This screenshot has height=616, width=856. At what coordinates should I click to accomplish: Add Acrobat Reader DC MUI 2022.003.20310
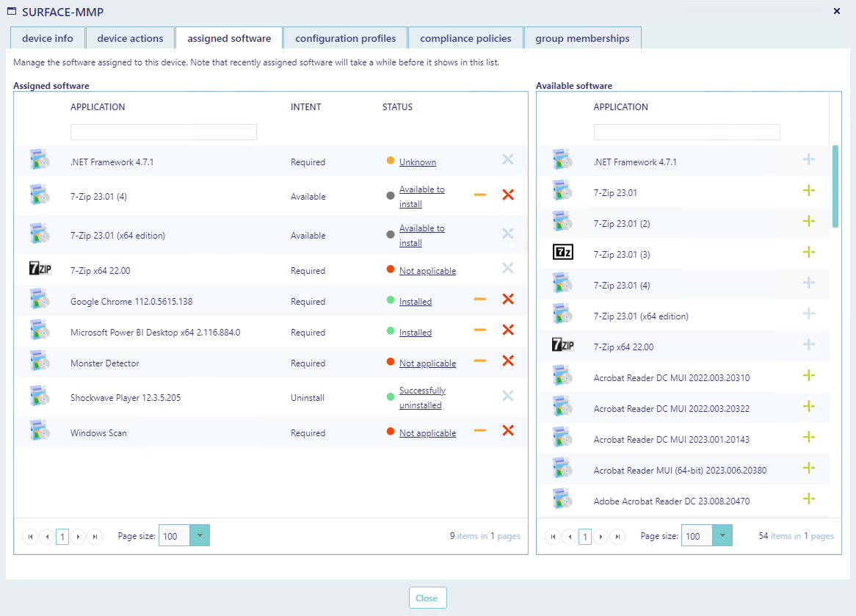[809, 376]
